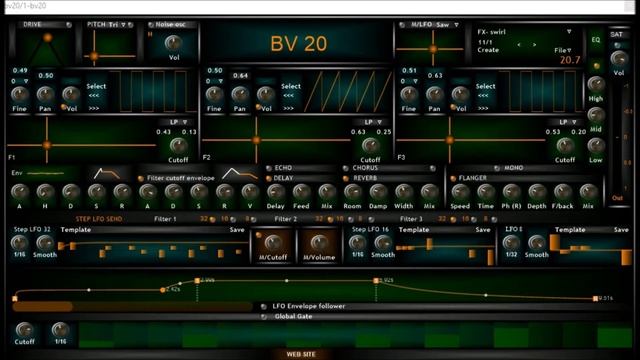
Task: Click the reverb Width knob
Action: (x=404, y=192)
